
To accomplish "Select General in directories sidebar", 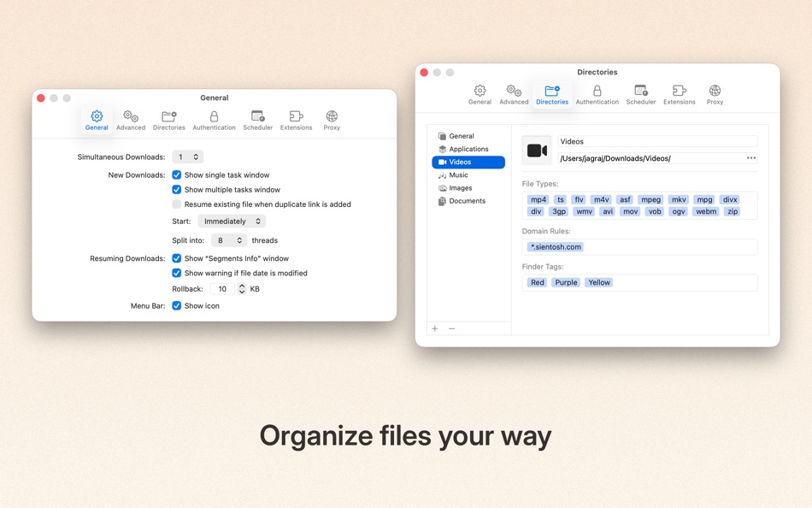I will click(x=468, y=136).
